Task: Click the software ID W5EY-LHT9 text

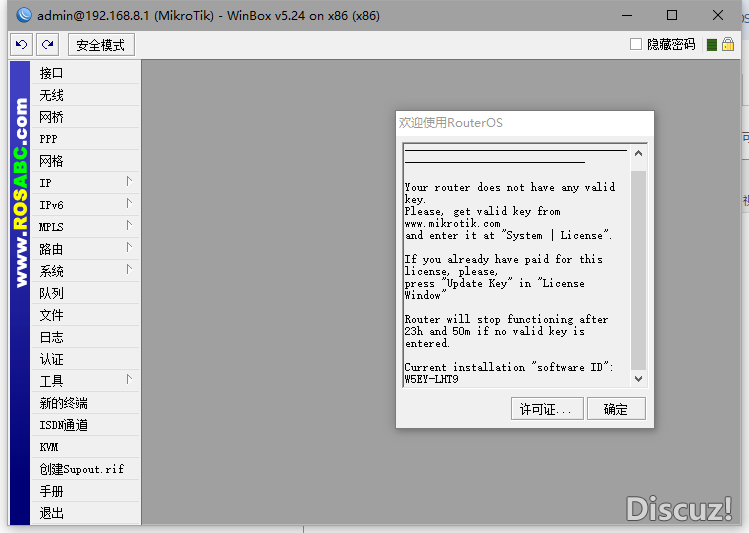Action: pyautogui.click(x=431, y=380)
